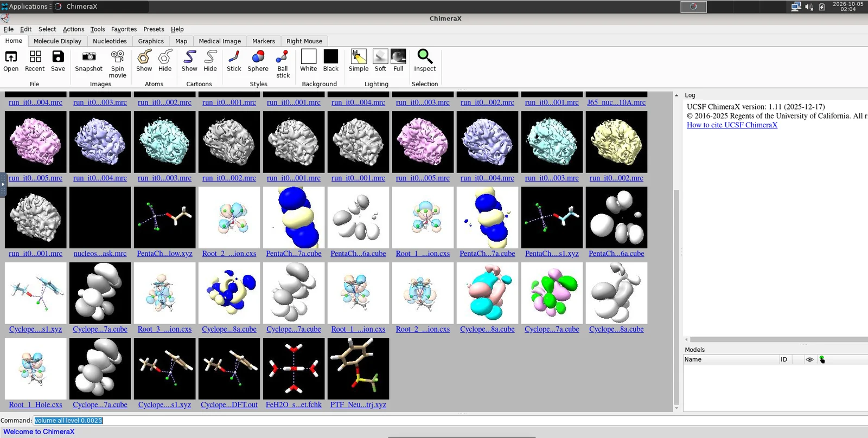Click the ID column header in Models

point(784,359)
